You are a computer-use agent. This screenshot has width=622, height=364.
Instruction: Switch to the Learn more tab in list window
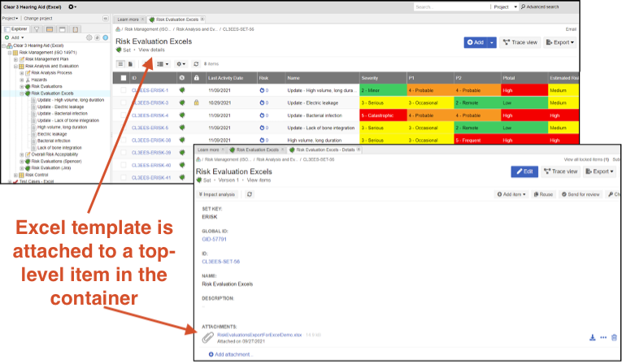(x=128, y=19)
